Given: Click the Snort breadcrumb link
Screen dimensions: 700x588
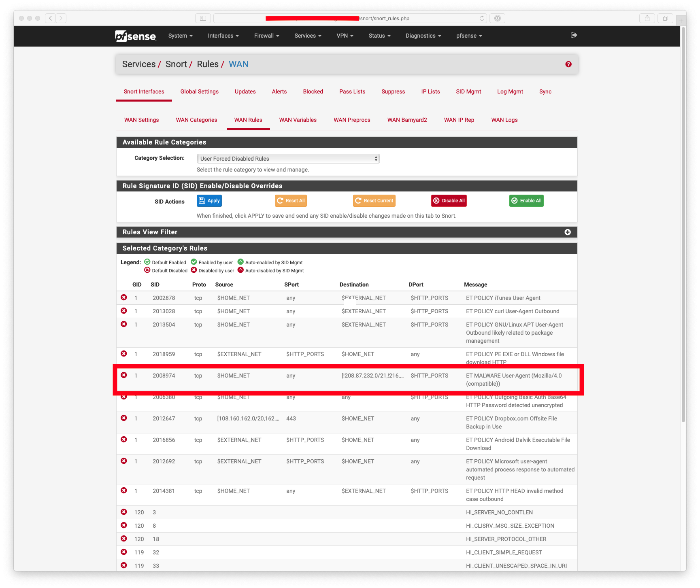Looking at the screenshot, I should (176, 64).
